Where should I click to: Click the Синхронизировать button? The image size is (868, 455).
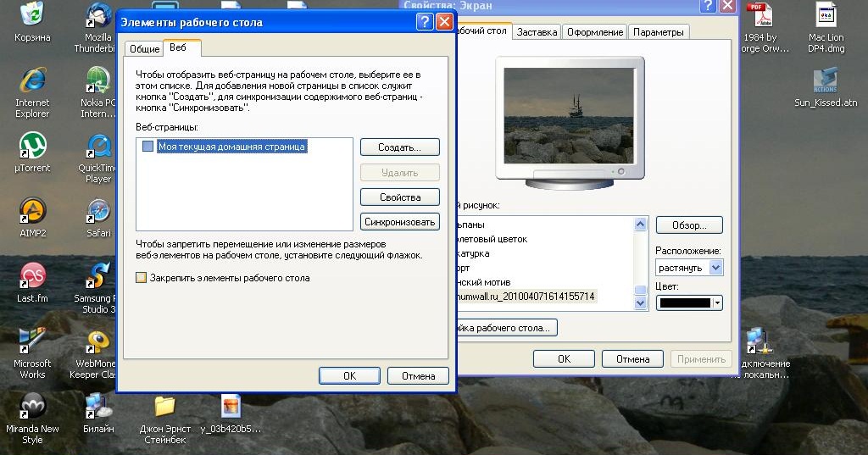tap(400, 222)
